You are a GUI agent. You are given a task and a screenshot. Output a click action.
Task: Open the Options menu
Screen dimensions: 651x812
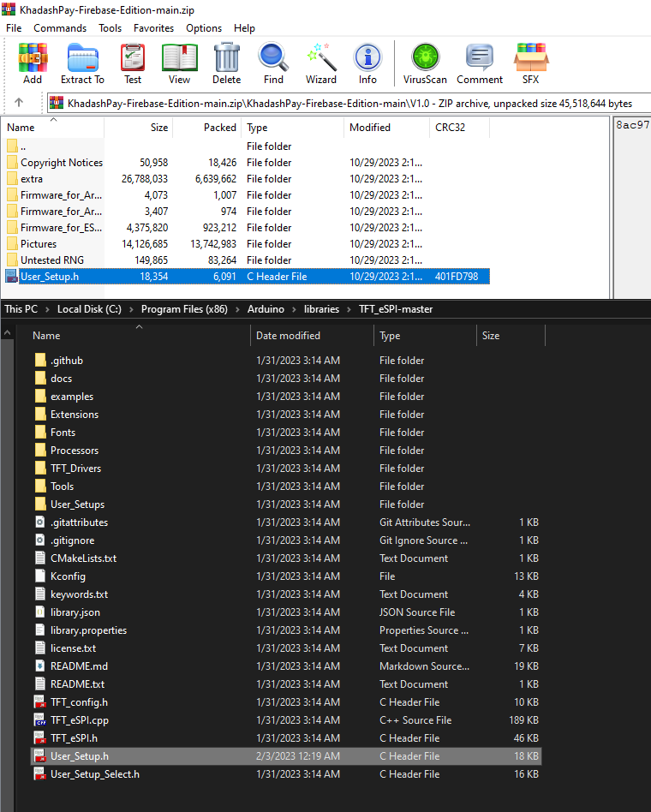(204, 28)
